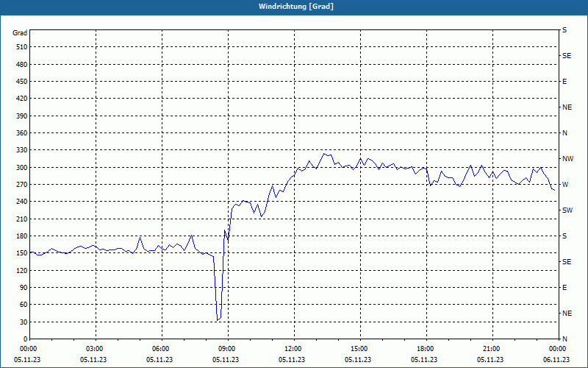Viewport: 588px width, 368px height.
Task: Click the '03:00' time label
Action: tap(96, 349)
